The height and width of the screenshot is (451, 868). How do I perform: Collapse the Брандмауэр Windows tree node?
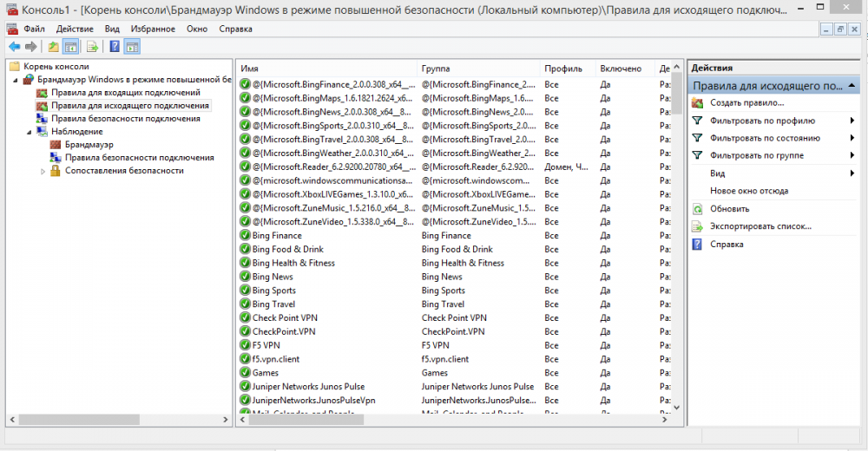tap(16, 81)
